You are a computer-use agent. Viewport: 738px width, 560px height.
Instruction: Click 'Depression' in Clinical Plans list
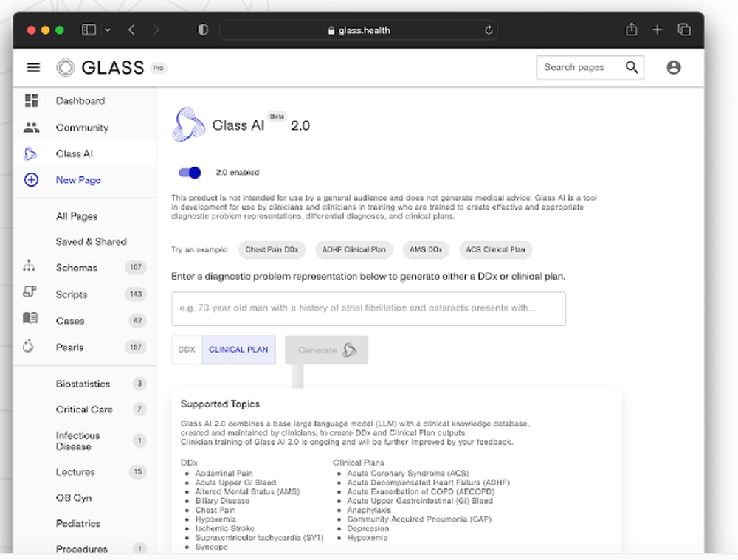(x=368, y=528)
